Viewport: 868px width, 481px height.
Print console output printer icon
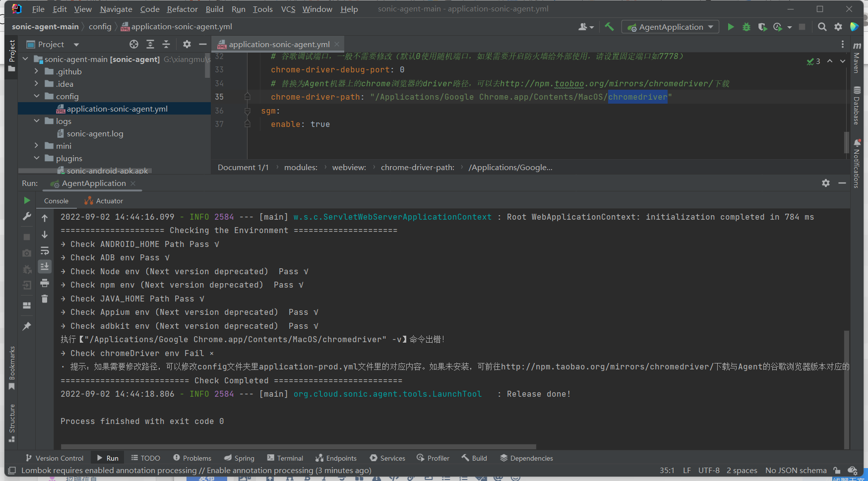click(45, 283)
